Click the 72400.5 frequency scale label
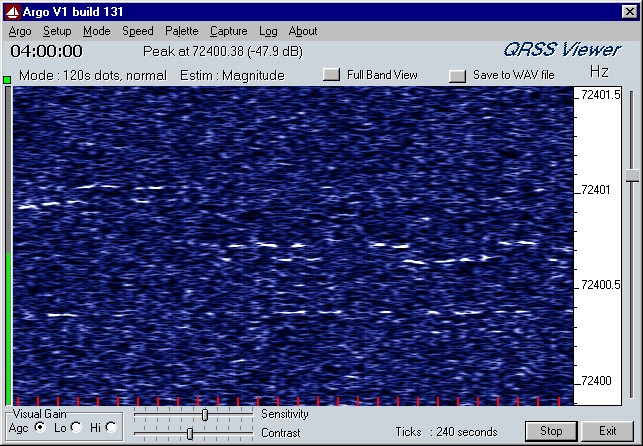 [x=601, y=285]
